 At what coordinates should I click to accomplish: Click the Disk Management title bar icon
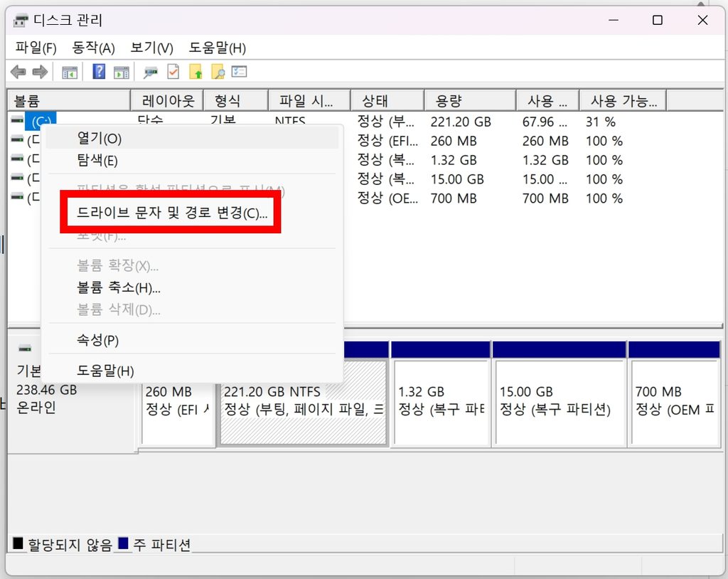(x=21, y=21)
